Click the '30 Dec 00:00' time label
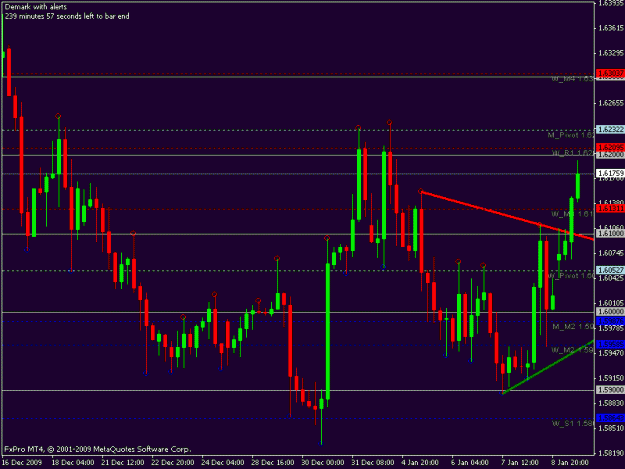 click(x=323, y=463)
